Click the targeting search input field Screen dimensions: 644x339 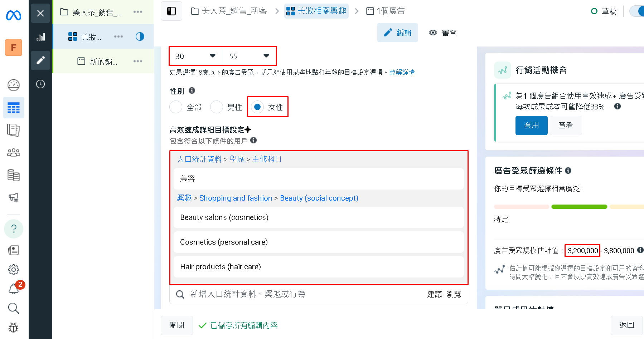(319, 294)
